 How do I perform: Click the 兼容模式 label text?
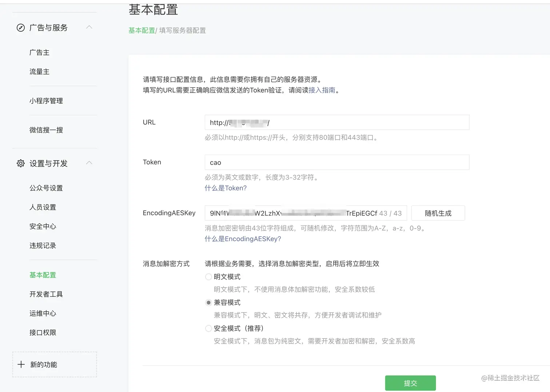[x=227, y=303]
